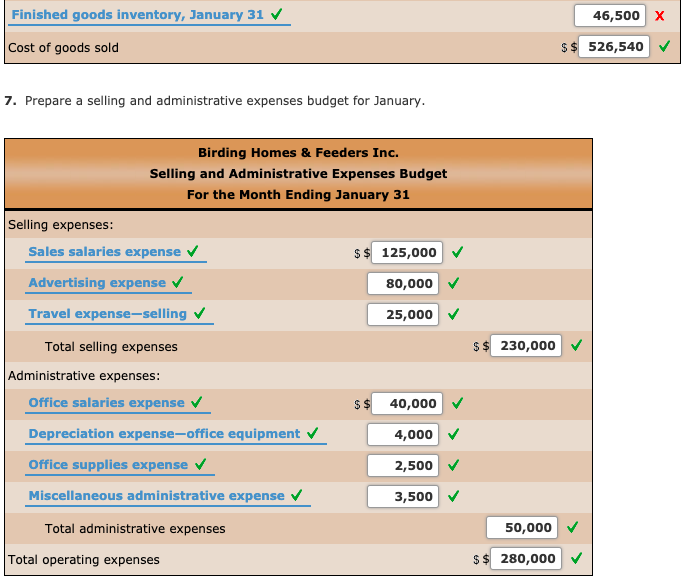Click the checkmark after Miscellaneous administrative expense label
Image resolution: width=681 pixels, height=577 pixels.
click(297, 495)
